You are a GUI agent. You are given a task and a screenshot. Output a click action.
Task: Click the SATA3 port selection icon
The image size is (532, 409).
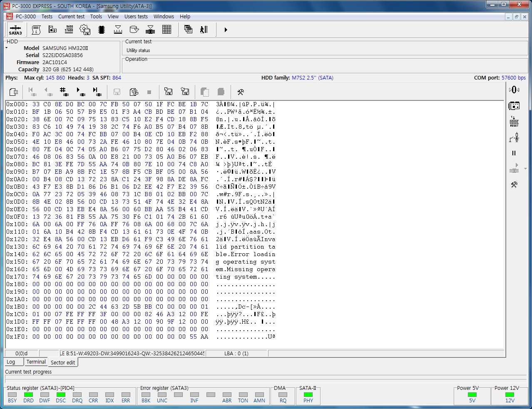pyautogui.click(x=15, y=30)
